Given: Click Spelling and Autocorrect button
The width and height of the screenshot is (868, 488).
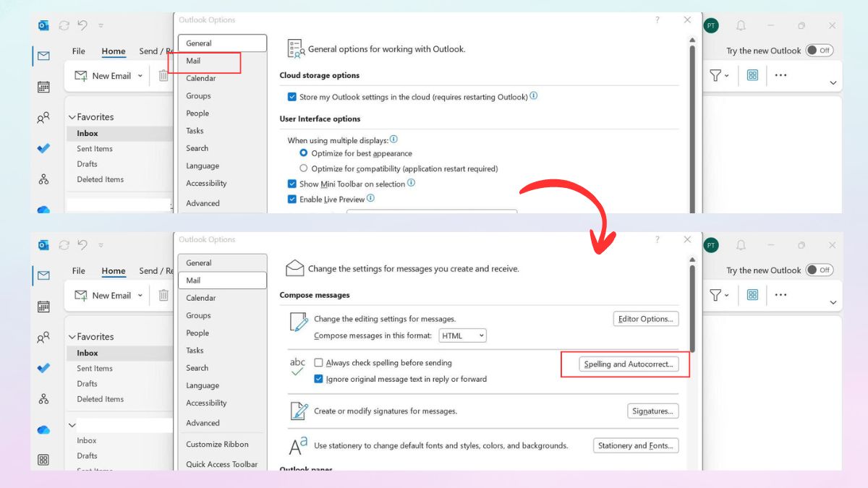Looking at the screenshot, I should pyautogui.click(x=629, y=364).
